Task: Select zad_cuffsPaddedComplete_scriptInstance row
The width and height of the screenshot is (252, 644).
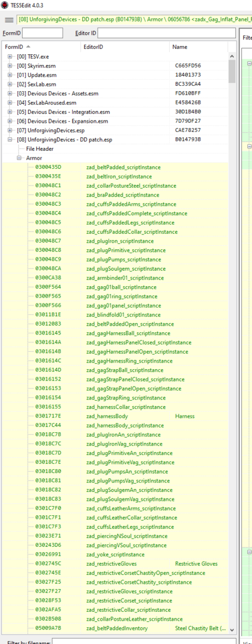Action: click(115, 213)
